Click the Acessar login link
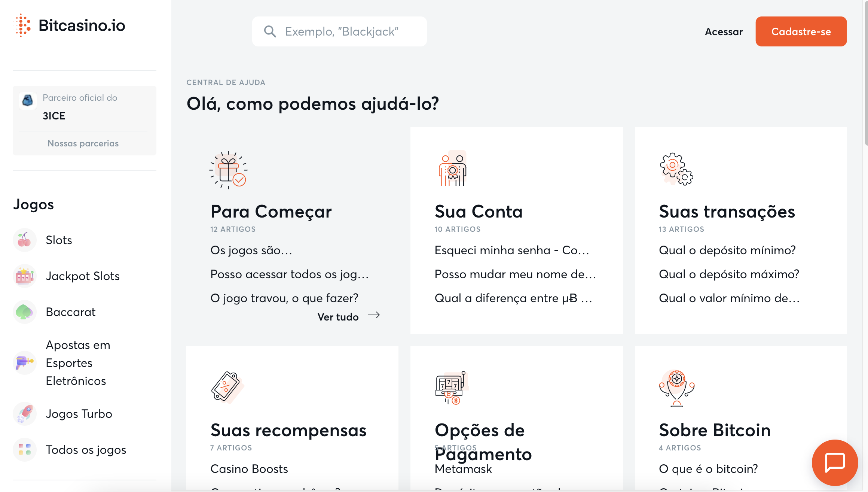 pyautogui.click(x=724, y=32)
